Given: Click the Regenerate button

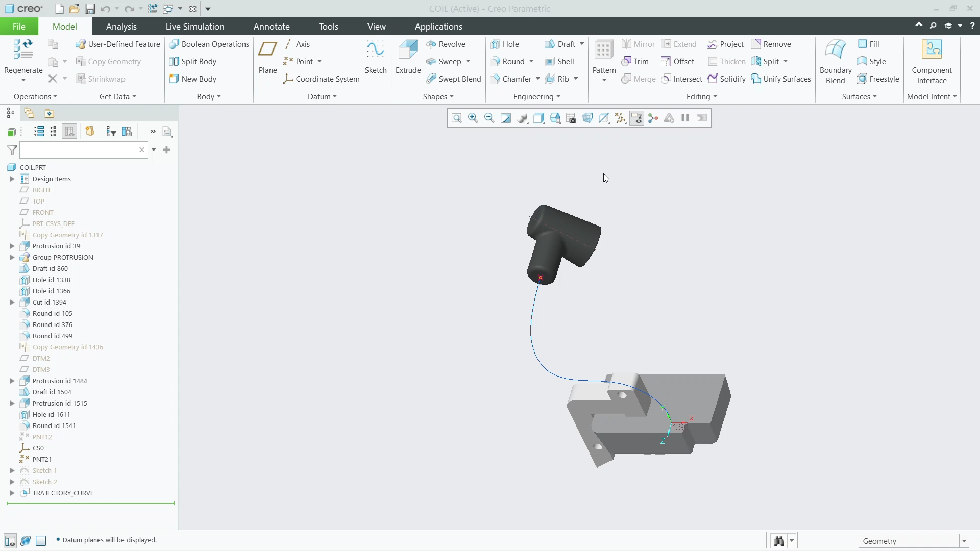Looking at the screenshot, I should coord(22,56).
